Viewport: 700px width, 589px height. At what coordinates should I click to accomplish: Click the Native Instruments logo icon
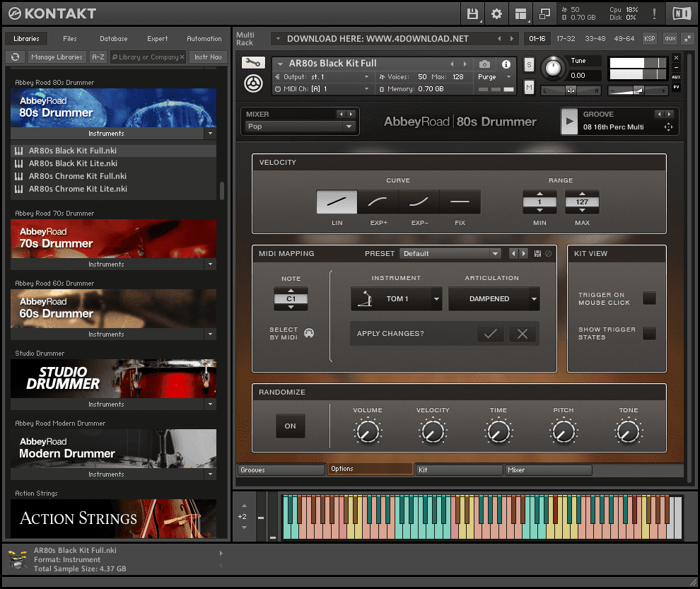coord(682,14)
